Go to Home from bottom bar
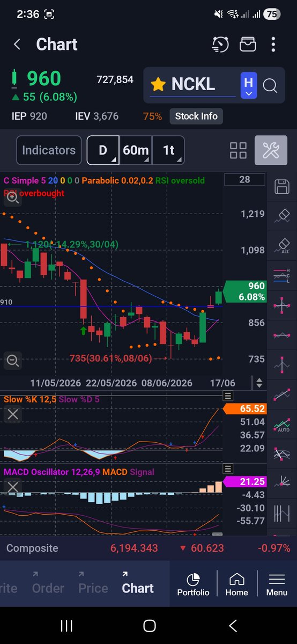 click(x=236, y=584)
